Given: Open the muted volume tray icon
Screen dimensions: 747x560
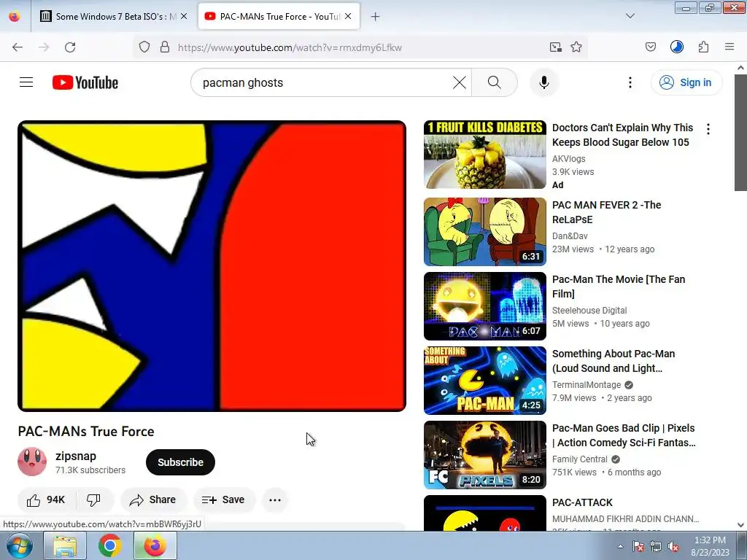Looking at the screenshot, I should tap(673, 547).
